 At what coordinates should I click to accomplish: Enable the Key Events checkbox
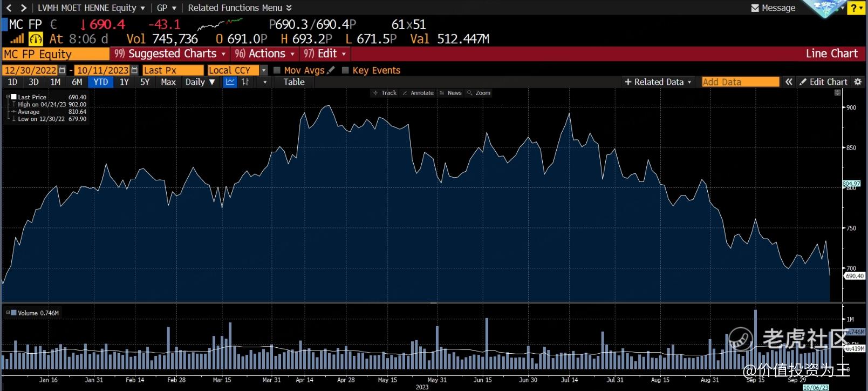pyautogui.click(x=345, y=70)
